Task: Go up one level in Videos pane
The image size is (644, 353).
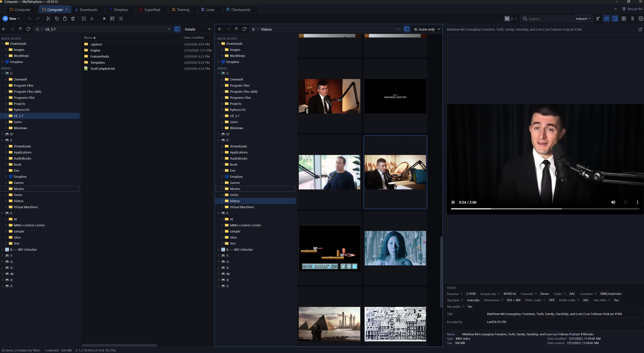Action: pyautogui.click(x=236, y=29)
